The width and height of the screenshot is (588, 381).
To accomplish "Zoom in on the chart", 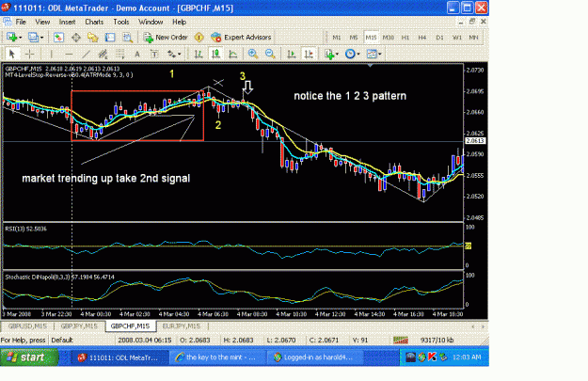I will [x=253, y=54].
